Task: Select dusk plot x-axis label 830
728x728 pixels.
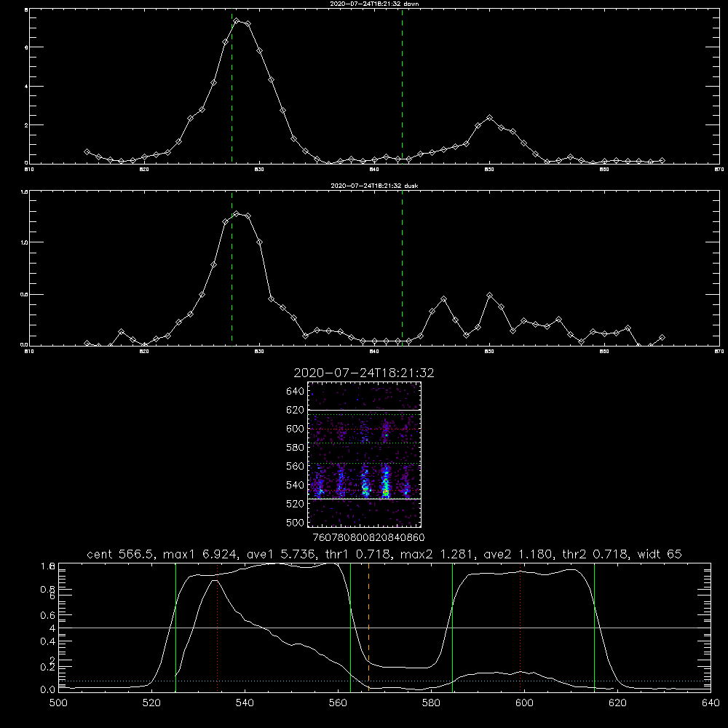Action: point(259,352)
